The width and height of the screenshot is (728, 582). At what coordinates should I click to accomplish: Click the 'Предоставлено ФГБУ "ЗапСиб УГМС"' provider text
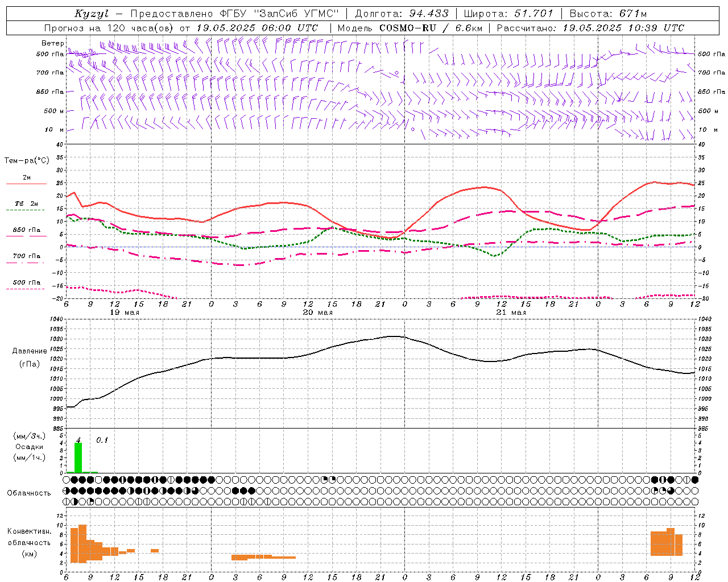pos(235,14)
